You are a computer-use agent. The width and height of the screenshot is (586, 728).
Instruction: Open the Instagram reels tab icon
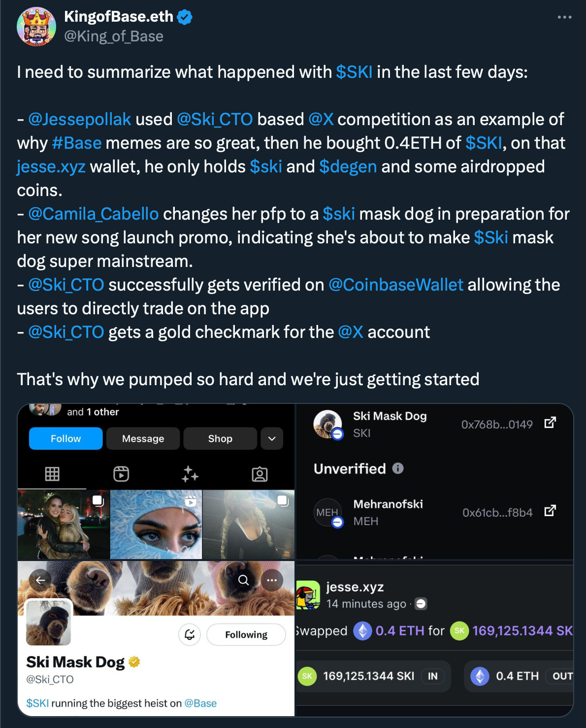(121, 474)
